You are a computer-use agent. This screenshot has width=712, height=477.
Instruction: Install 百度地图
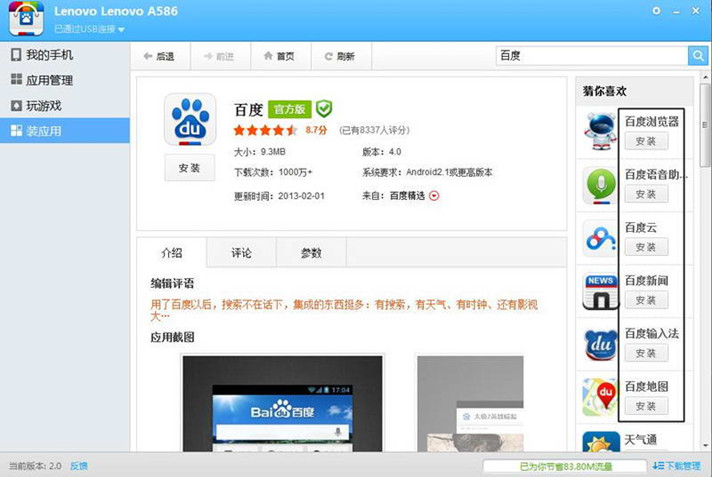coord(646,406)
